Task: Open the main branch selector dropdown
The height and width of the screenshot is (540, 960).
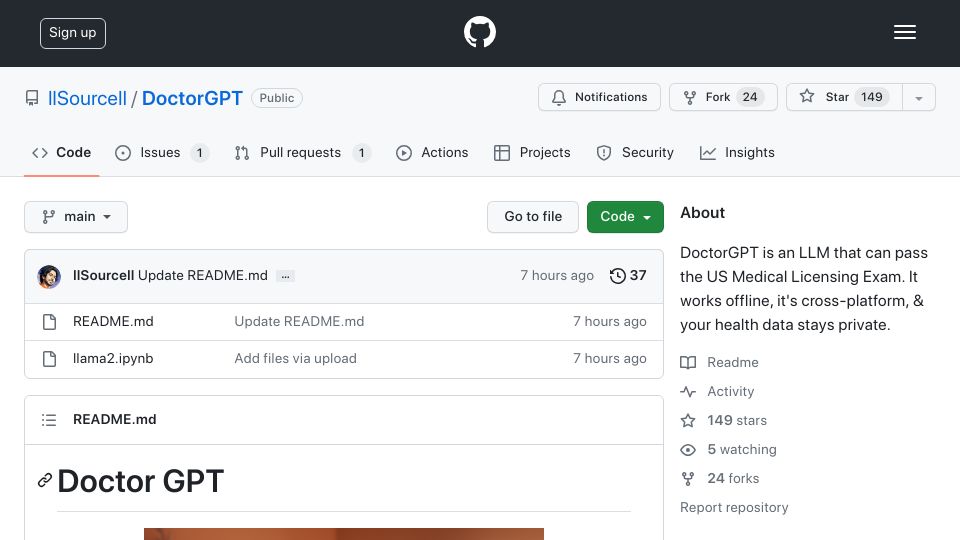Action: (x=76, y=217)
